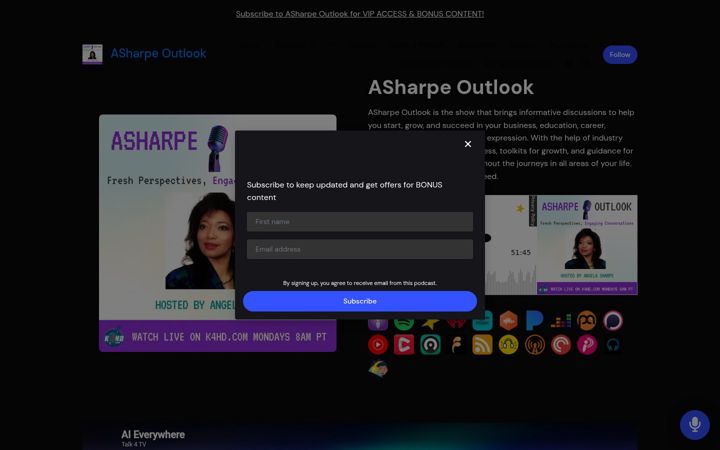The height and width of the screenshot is (450, 720).
Task: Open the pink-ringed speech bubble podcast icon
Action: (613, 321)
